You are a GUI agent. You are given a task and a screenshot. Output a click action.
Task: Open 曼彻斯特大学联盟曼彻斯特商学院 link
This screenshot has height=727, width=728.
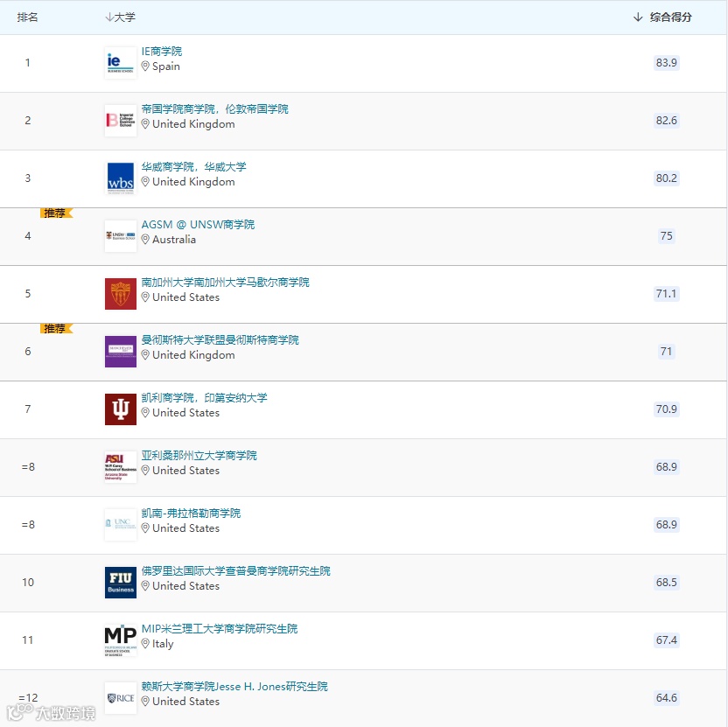click(x=220, y=339)
